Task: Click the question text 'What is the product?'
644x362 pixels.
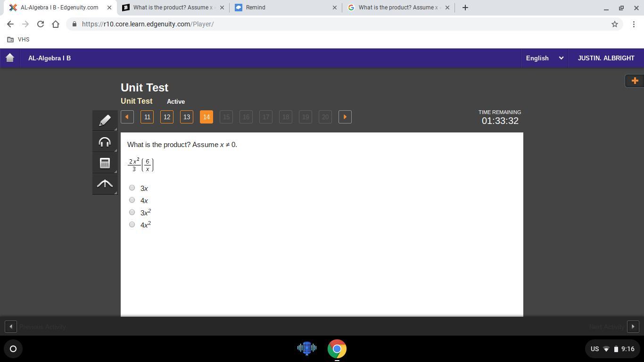Action: point(159,145)
